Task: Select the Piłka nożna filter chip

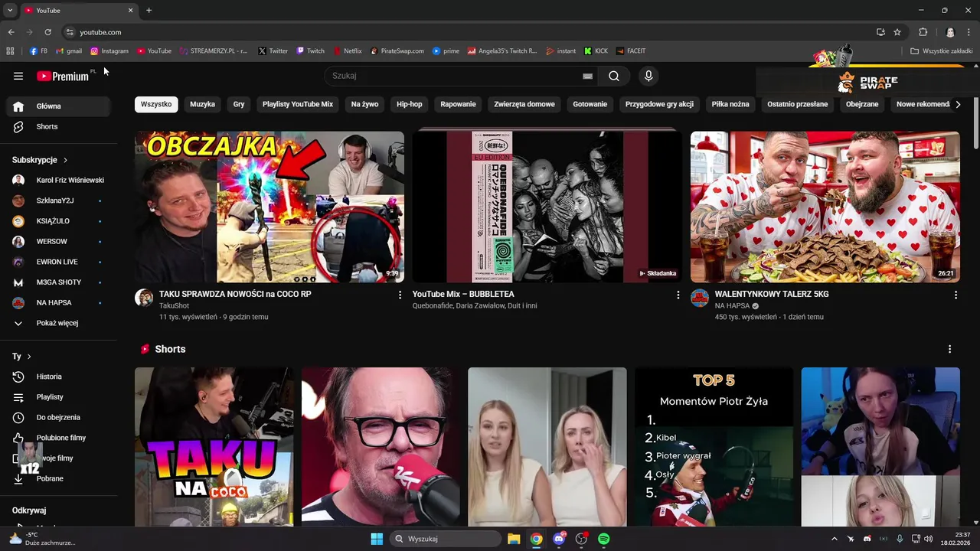Action: pyautogui.click(x=730, y=104)
